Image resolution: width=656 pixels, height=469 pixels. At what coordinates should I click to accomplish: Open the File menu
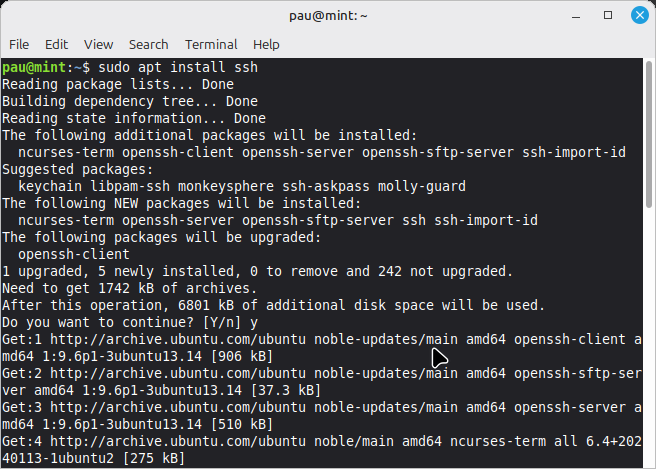coord(19,44)
